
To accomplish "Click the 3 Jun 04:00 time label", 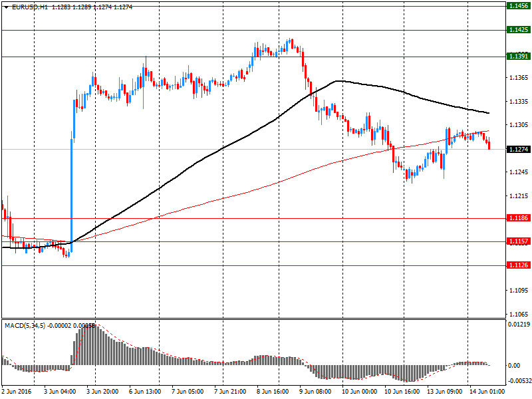I will pyautogui.click(x=60, y=392).
